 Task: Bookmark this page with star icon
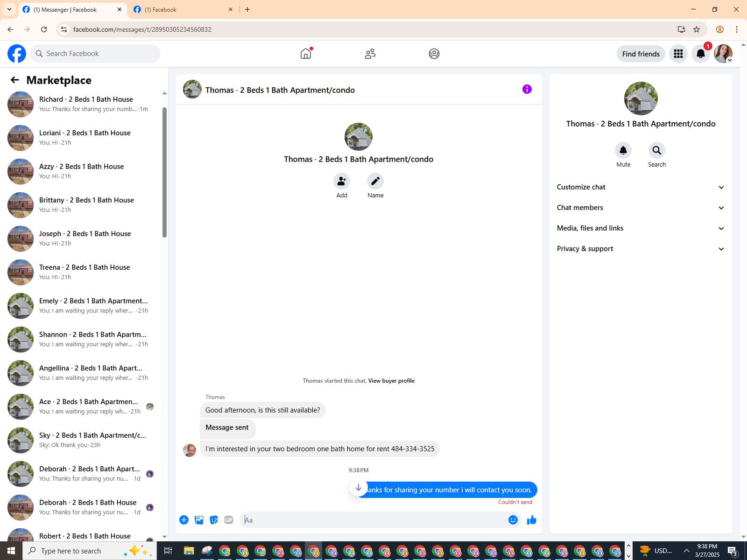point(697,29)
